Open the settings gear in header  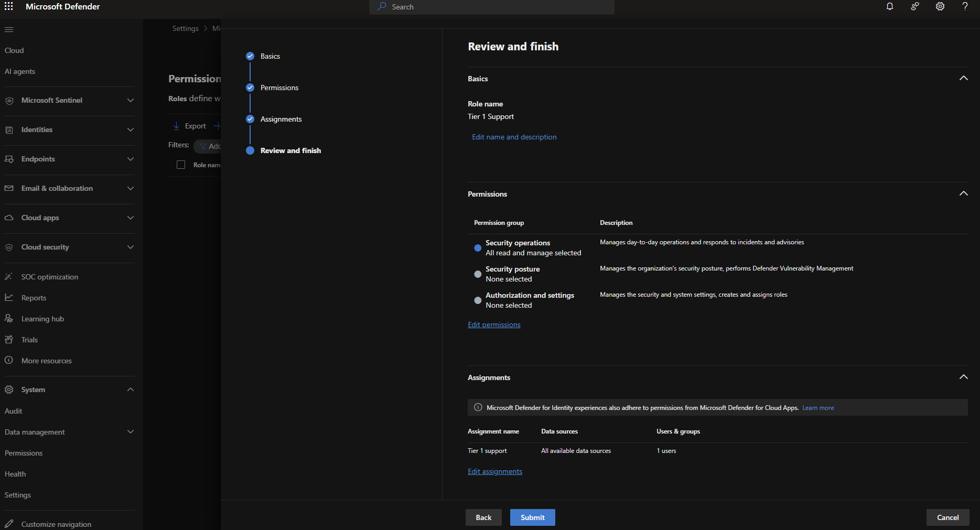click(x=940, y=6)
